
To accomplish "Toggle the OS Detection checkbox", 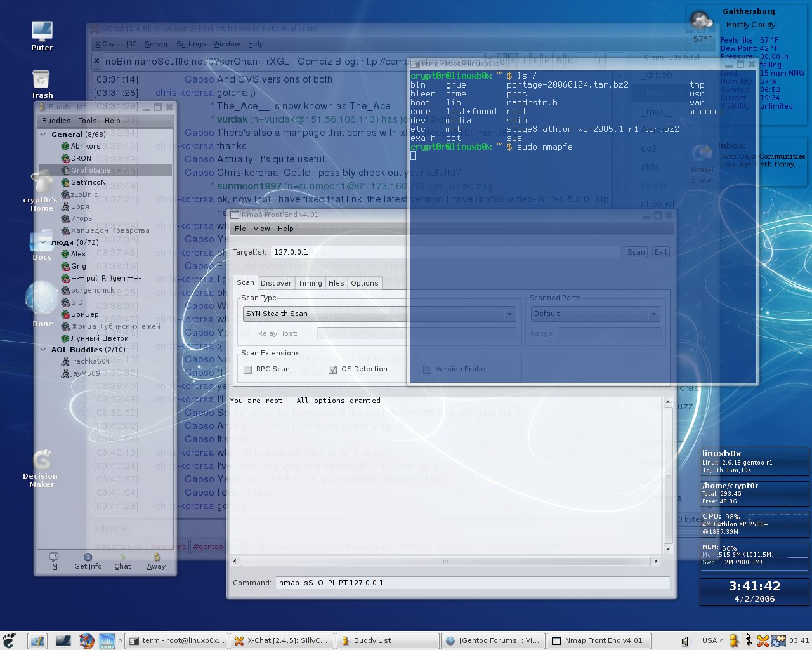I will coord(332,369).
